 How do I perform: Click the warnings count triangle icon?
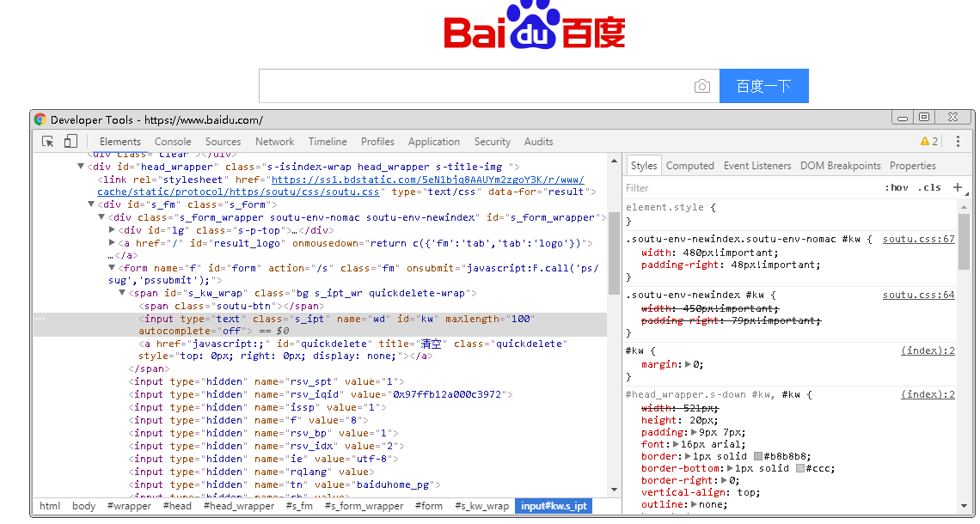[x=924, y=142]
